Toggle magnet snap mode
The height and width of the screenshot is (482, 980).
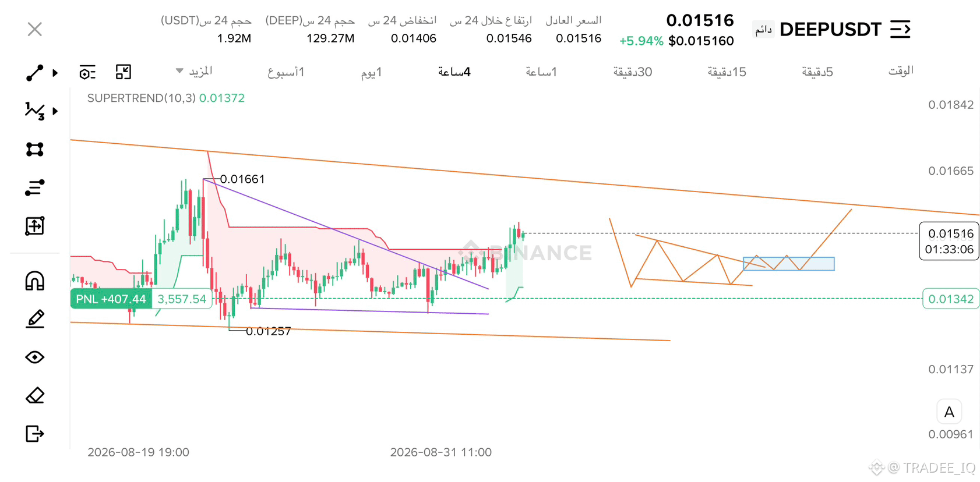coord(34,281)
